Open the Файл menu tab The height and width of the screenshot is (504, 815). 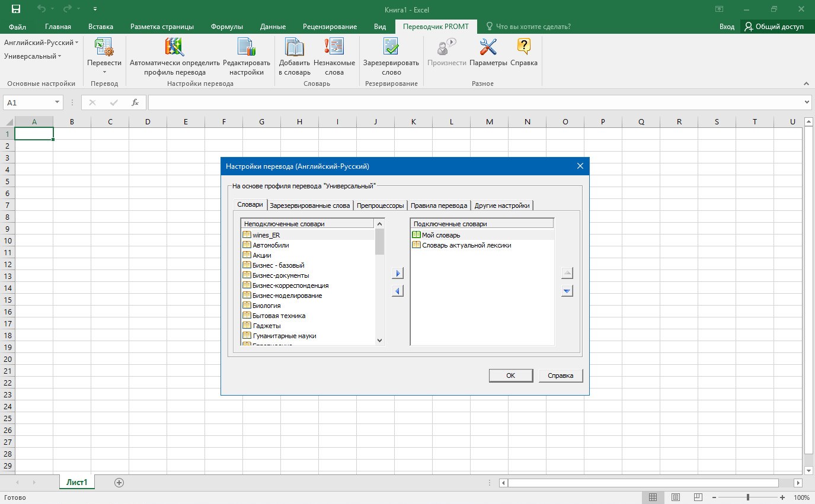click(17, 27)
